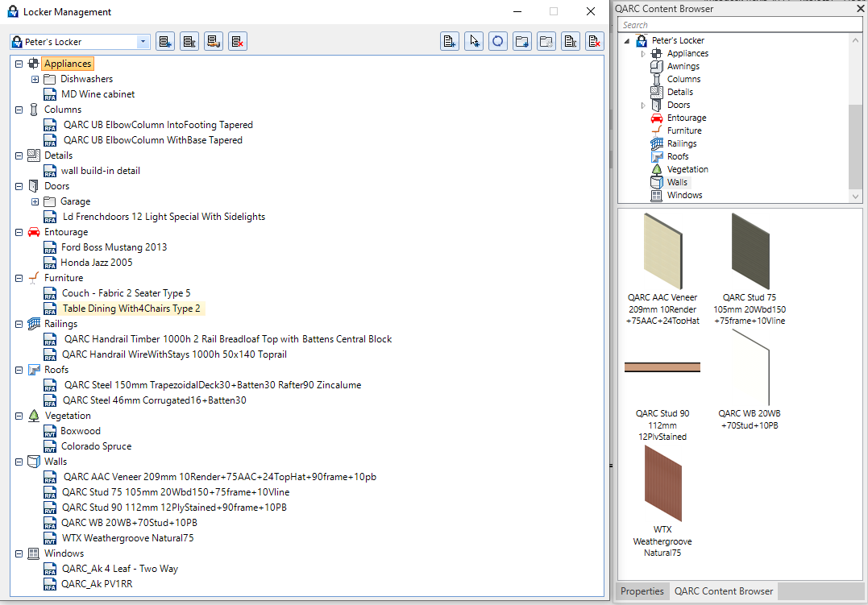868x605 pixels.
Task: Click the red car Entourage icon in browser
Action: 656,118
